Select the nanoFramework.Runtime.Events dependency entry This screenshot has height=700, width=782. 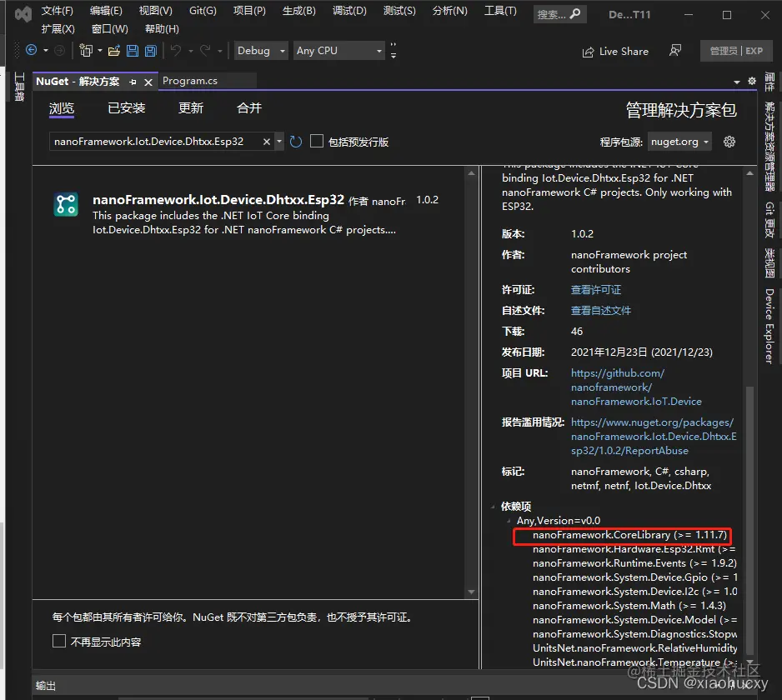634,562
